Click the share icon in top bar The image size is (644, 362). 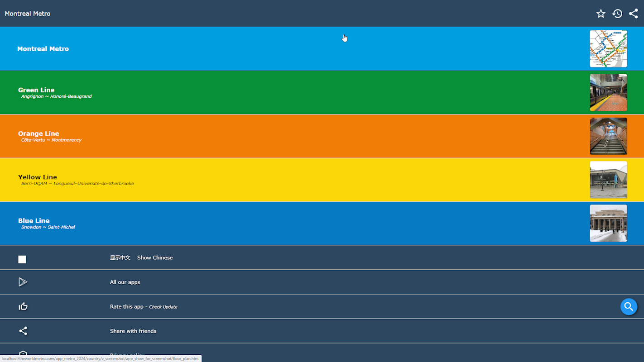[634, 14]
